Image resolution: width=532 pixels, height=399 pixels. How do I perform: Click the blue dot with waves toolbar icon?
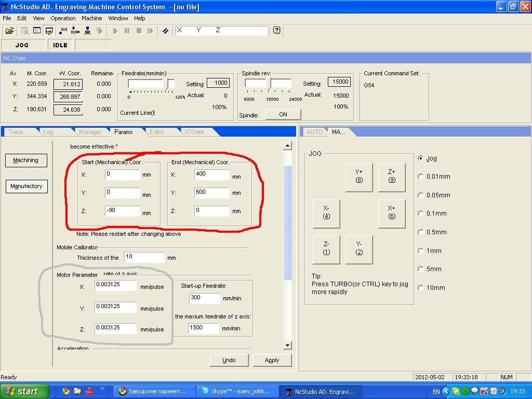coord(64,31)
